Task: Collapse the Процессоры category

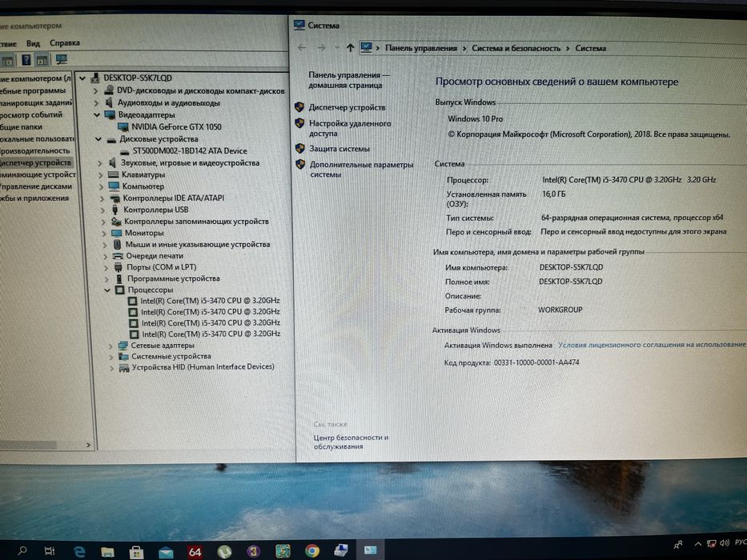Action: tap(107, 290)
